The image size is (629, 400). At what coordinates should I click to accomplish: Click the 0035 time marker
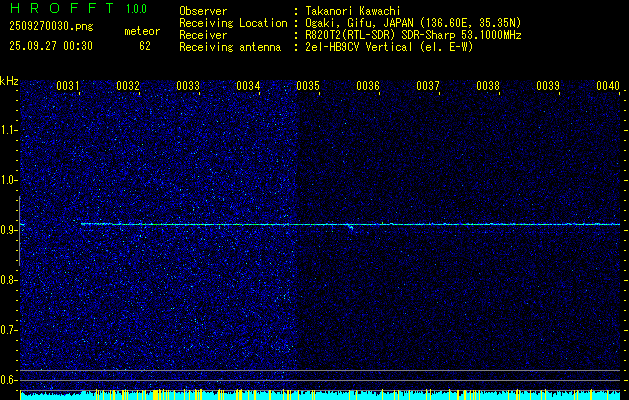point(308,86)
